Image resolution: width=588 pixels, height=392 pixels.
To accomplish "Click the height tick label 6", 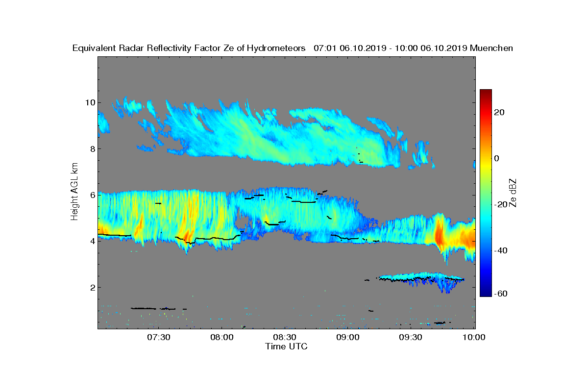I will 92,195.
